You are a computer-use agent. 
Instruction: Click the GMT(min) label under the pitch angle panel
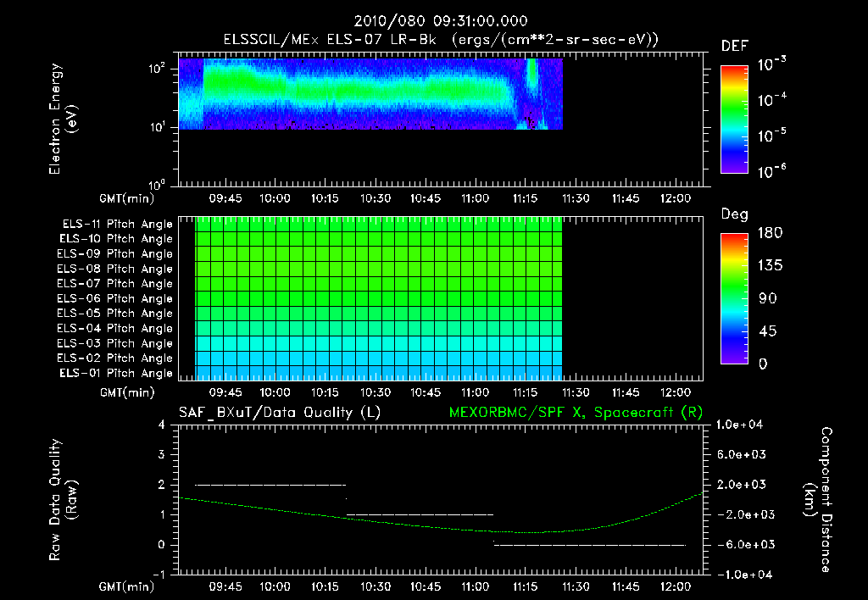(x=127, y=393)
